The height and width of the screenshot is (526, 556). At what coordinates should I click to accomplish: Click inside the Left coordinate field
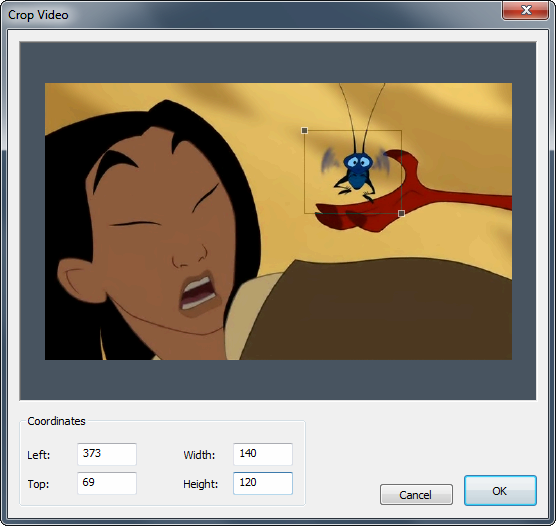coord(107,454)
